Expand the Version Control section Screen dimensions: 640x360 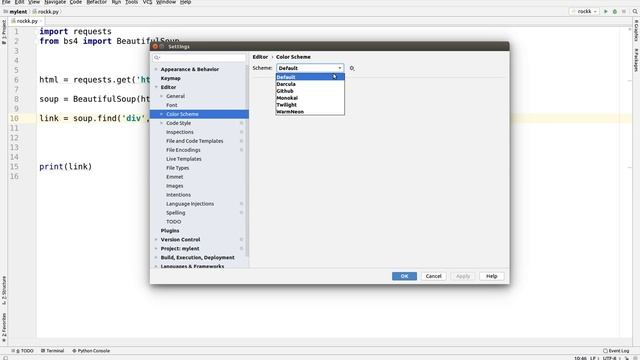(156, 240)
